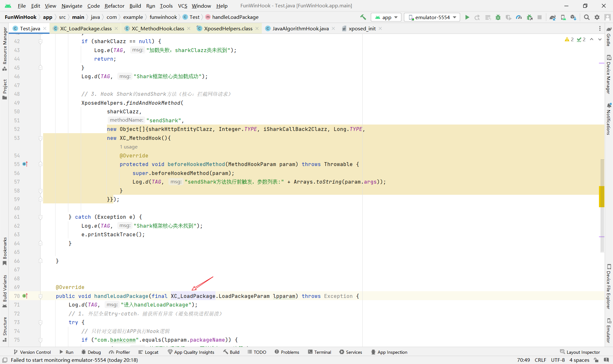613x364 pixels.
Task: Open the Refactor menu
Action: coord(114,6)
